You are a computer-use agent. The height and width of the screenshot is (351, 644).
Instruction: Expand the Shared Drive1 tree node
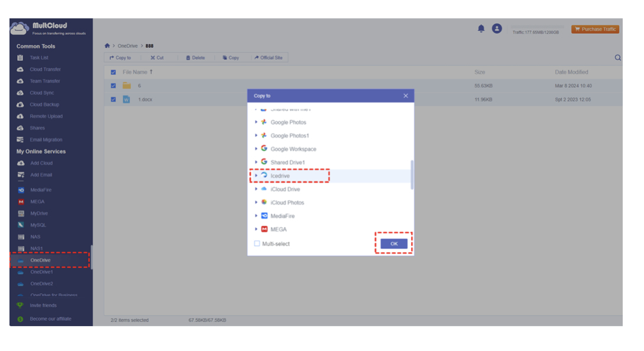tap(256, 162)
